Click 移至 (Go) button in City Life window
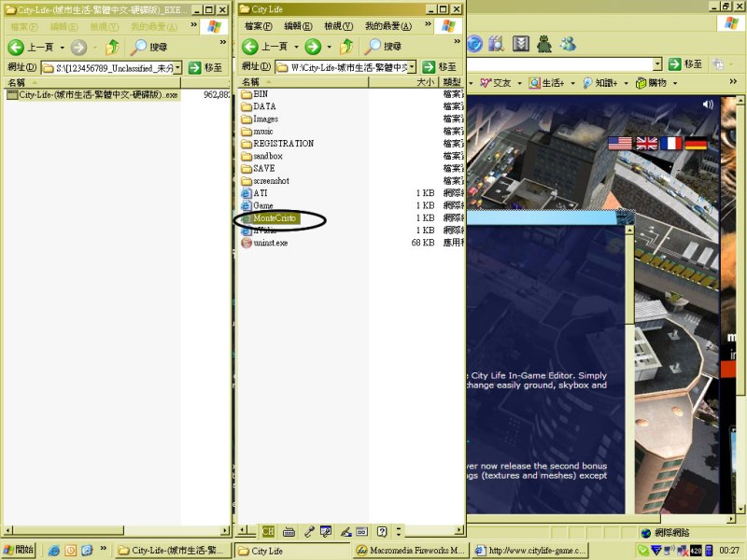This screenshot has height=560, width=747. tap(439, 66)
